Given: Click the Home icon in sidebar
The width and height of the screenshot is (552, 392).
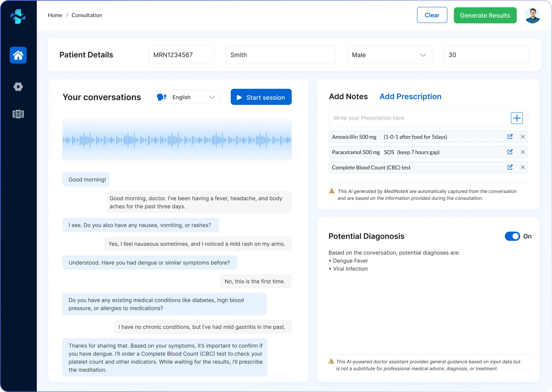Looking at the screenshot, I should point(18,55).
